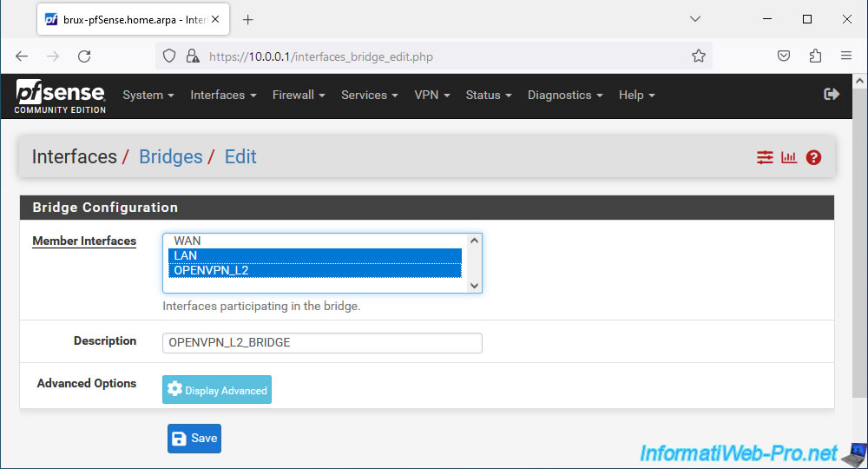Open the Firefox extensions puzzle icon

[815, 56]
